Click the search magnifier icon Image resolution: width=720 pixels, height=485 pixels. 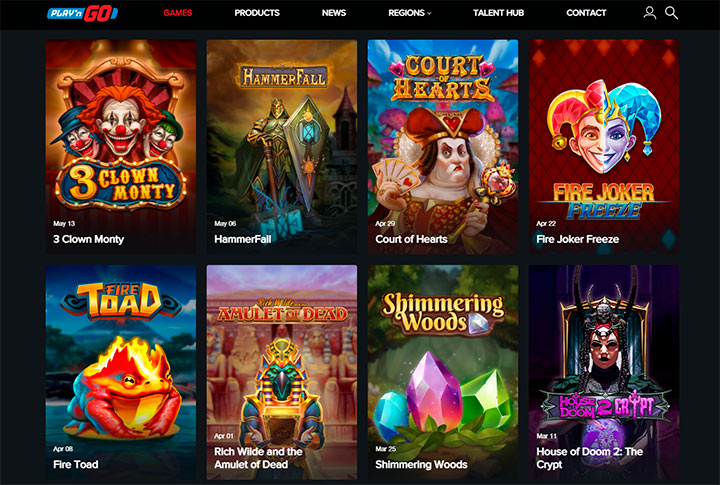[x=671, y=13]
